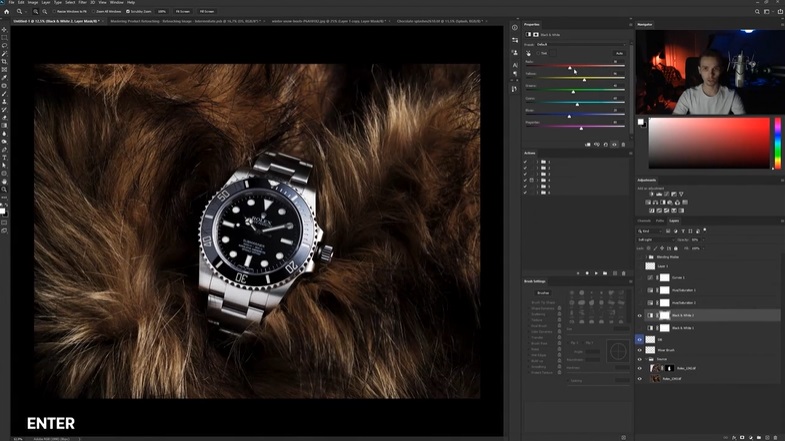The image size is (785, 441).
Task: Click the Home icon in options bar
Action: tap(7, 12)
